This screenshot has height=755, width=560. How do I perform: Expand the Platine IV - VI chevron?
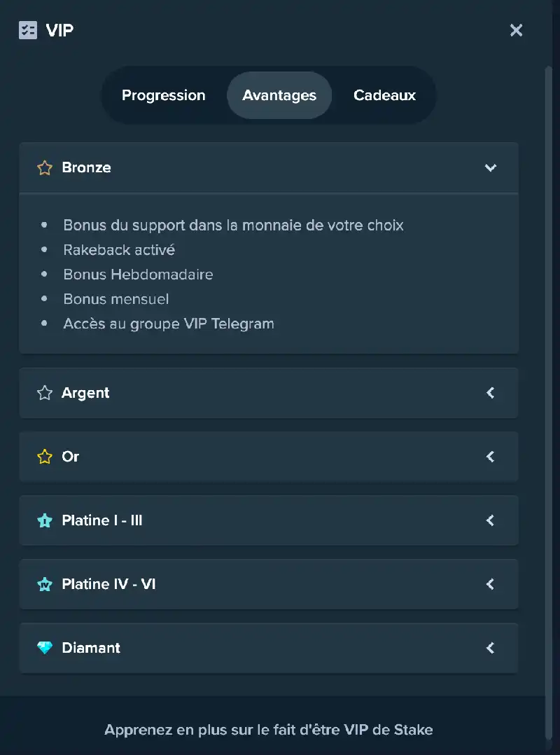(x=490, y=584)
